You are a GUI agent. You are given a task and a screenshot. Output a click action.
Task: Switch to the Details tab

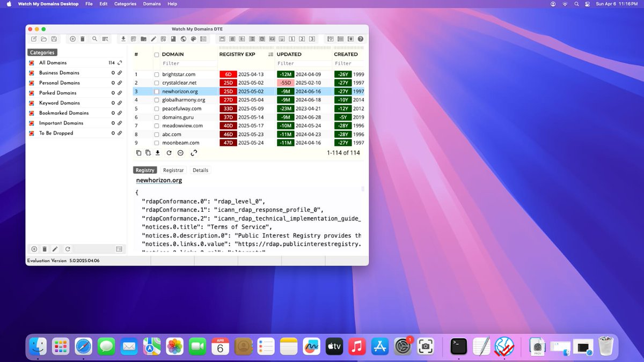point(200,170)
